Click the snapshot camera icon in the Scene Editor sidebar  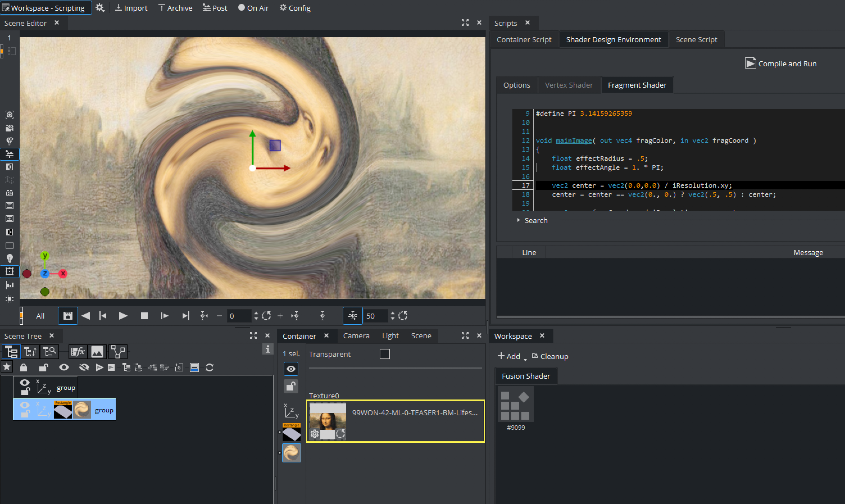[10, 114]
